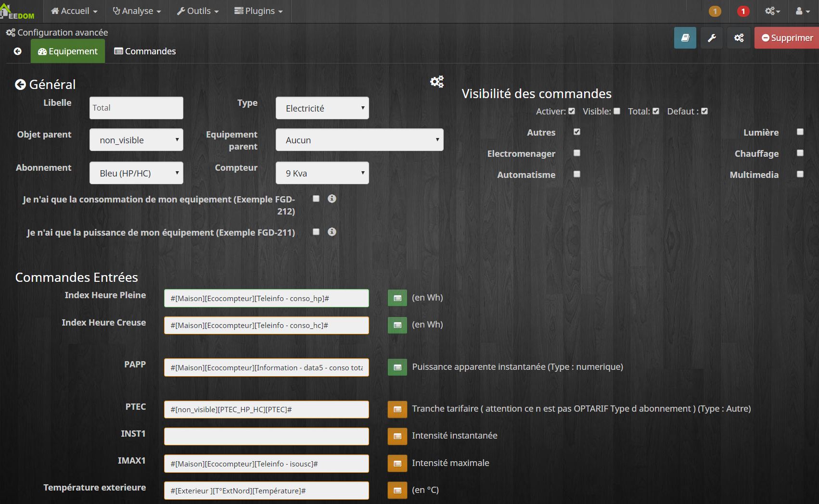Open the Abonnement dropdown Bleu (HP/HC)

point(136,173)
